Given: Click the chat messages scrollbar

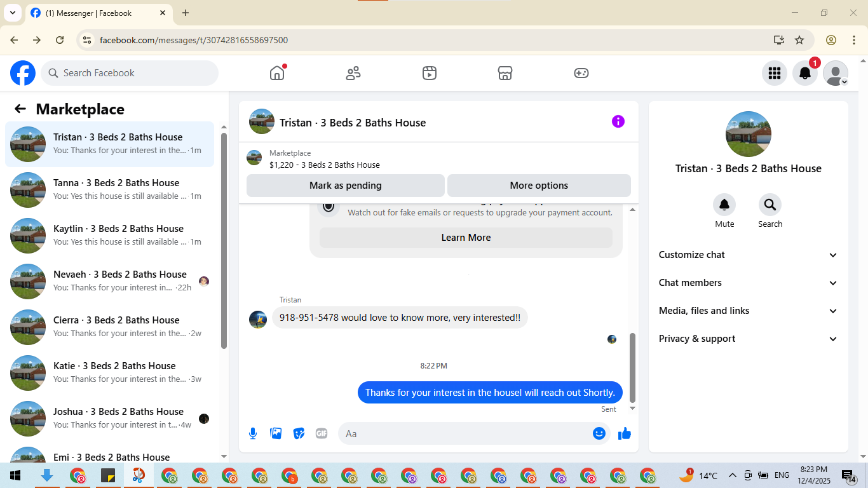Looking at the screenshot, I should click(632, 367).
